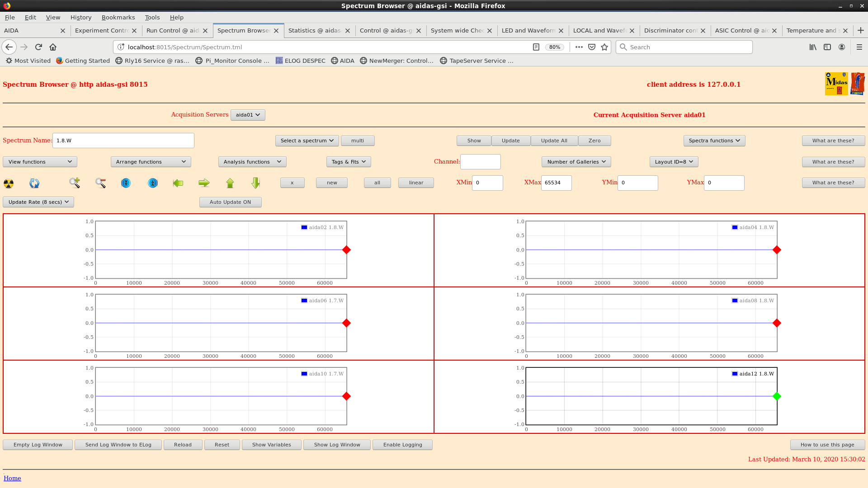Click the green right arrow icon

click(x=204, y=183)
